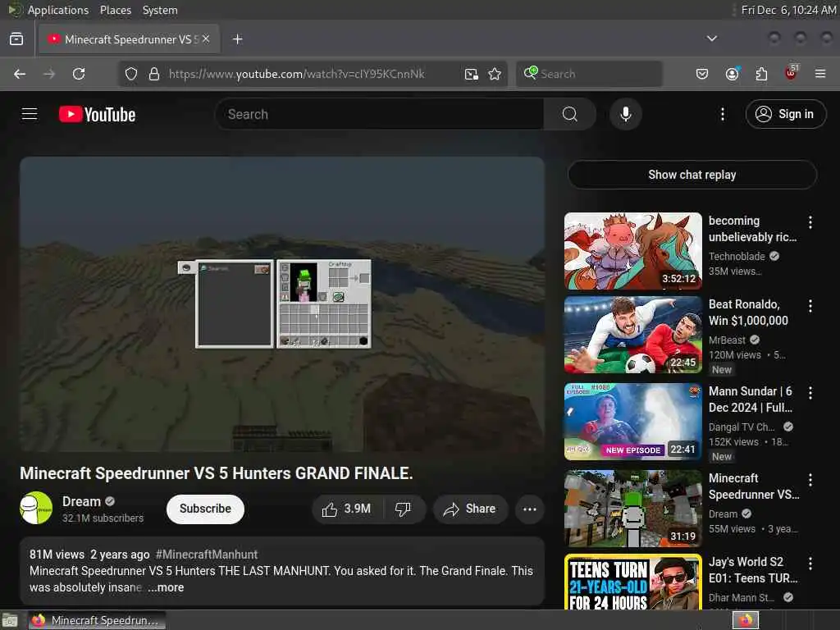Open the System menu
The width and height of the screenshot is (840, 630).
point(160,10)
